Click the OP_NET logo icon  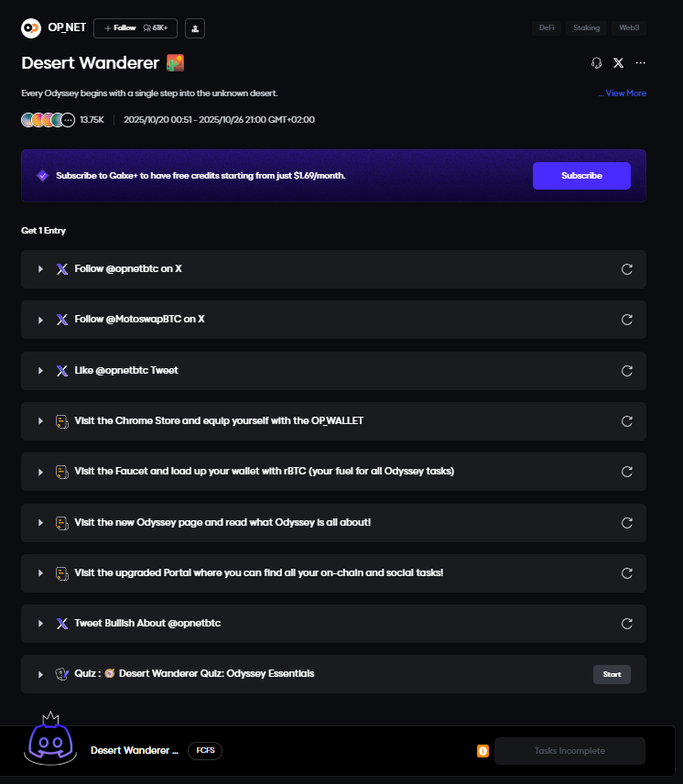point(31,28)
